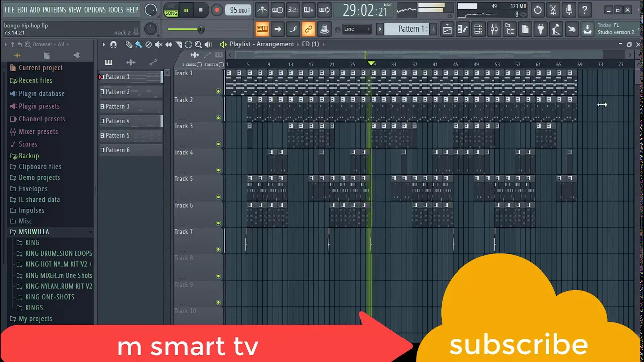Viewport: 644px width, 362px height.
Task: Mute Track 3 via its green LED
Action: (x=218, y=144)
